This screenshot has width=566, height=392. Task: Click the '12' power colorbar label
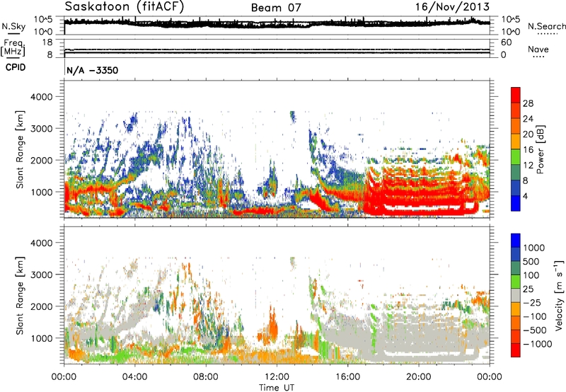click(528, 166)
